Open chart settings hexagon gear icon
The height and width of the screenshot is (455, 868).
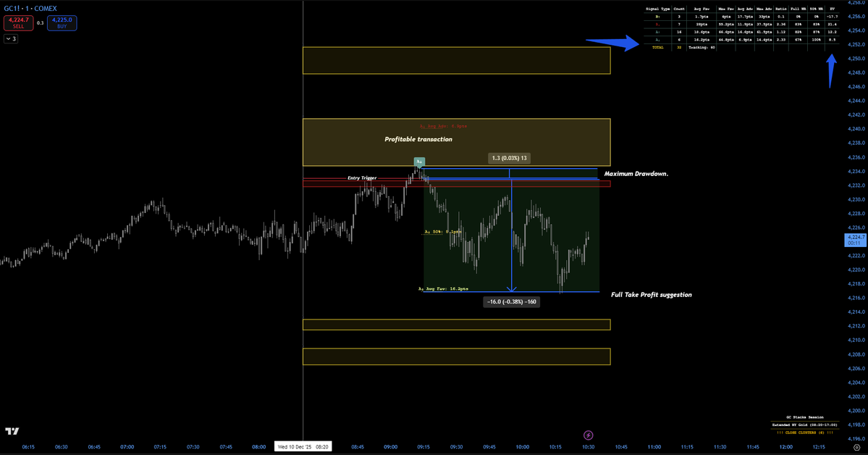[x=856, y=447]
